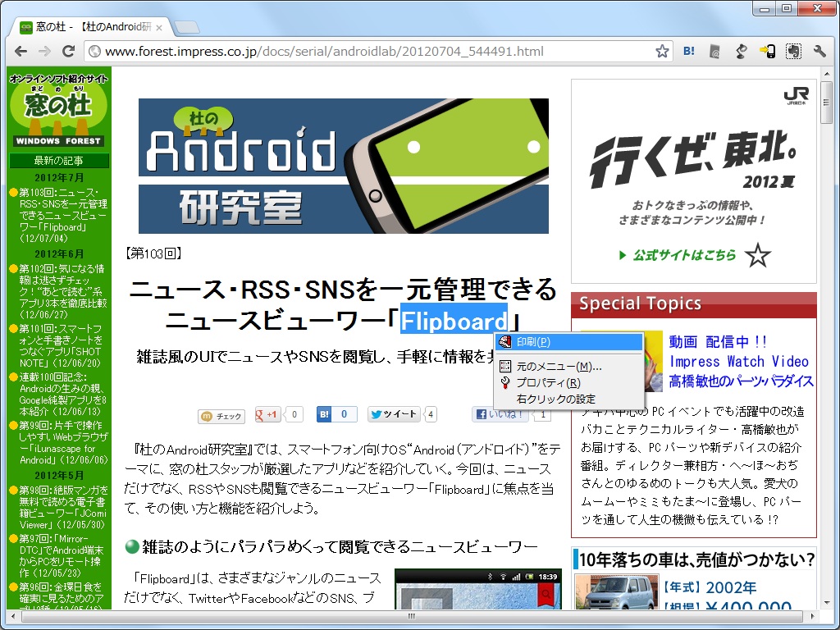Viewport: 840px width, 630px height.
Task: Open the 第103回 Flipboard sidebar article
Action: coord(62,216)
